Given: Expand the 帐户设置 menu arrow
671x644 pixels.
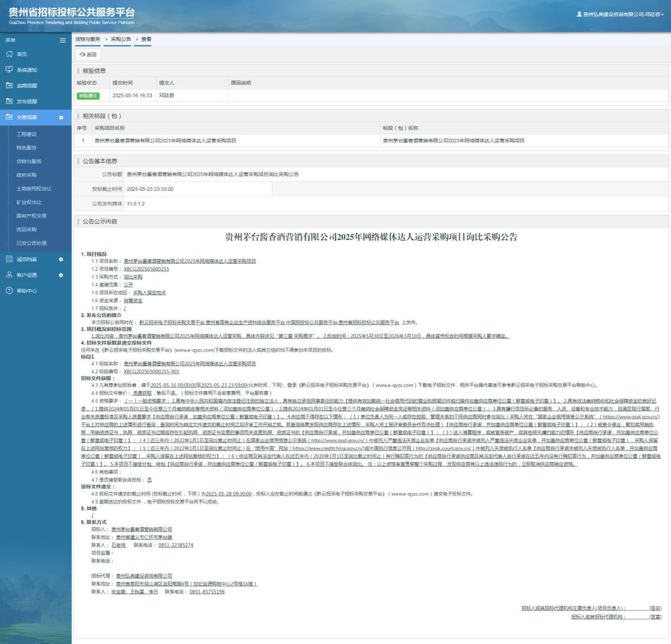Looking at the screenshot, I should pyautogui.click(x=61, y=275).
